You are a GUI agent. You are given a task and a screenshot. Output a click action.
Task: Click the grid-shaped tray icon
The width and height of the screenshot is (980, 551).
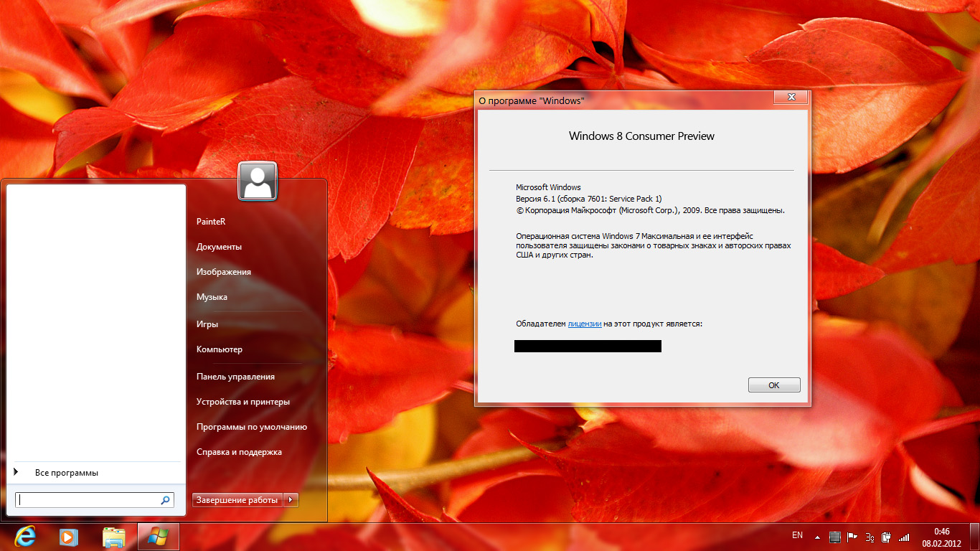[835, 537]
